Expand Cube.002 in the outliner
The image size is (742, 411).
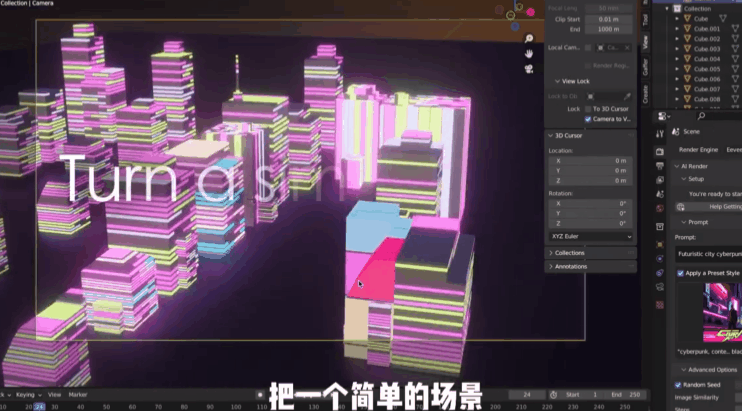click(x=677, y=39)
